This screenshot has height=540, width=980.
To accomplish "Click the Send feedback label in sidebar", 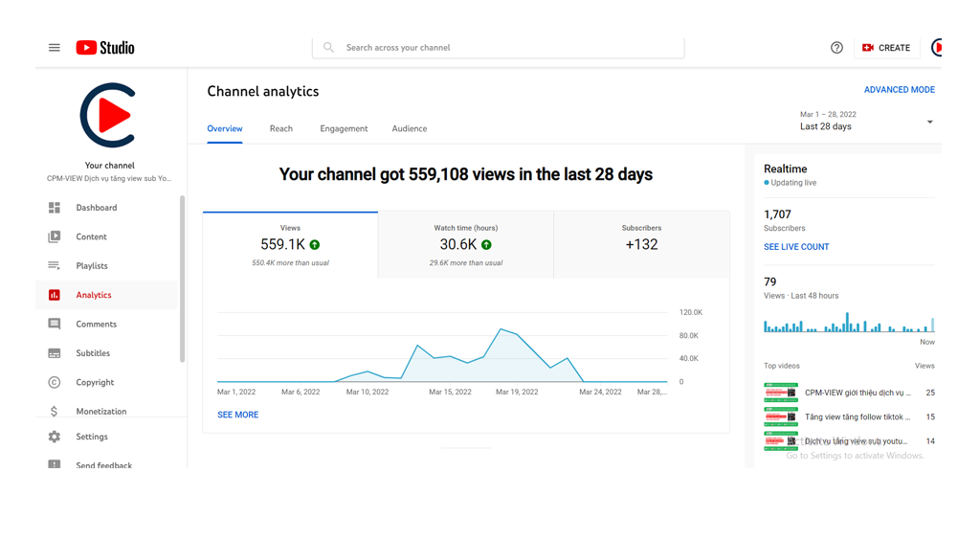I will [103, 465].
